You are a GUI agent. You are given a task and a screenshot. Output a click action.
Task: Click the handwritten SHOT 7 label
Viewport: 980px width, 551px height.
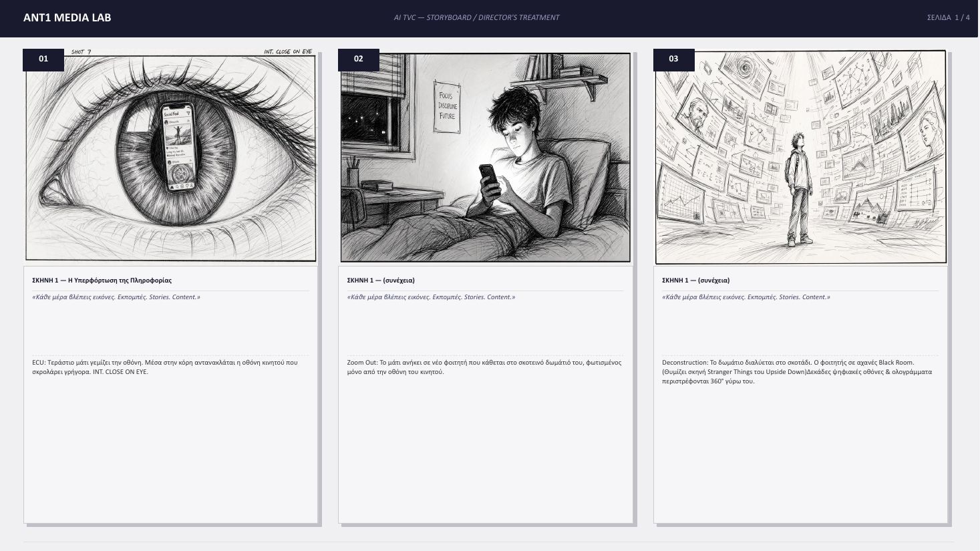pyautogui.click(x=81, y=52)
